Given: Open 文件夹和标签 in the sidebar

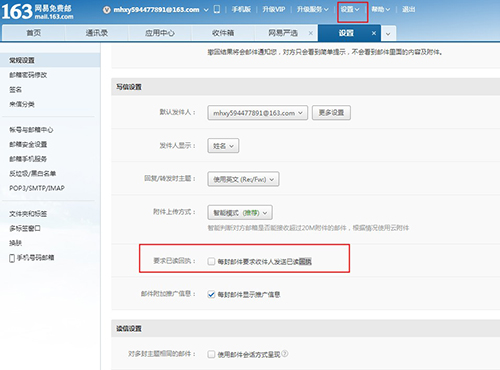Looking at the screenshot, I should pyautogui.click(x=28, y=214).
